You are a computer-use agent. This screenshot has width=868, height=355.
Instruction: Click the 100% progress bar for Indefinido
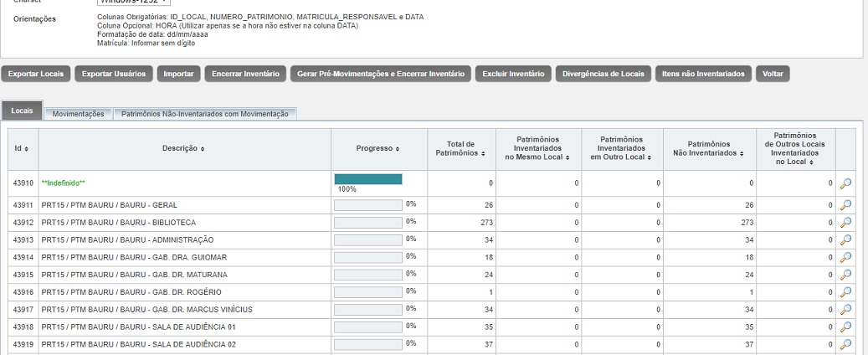pos(368,179)
